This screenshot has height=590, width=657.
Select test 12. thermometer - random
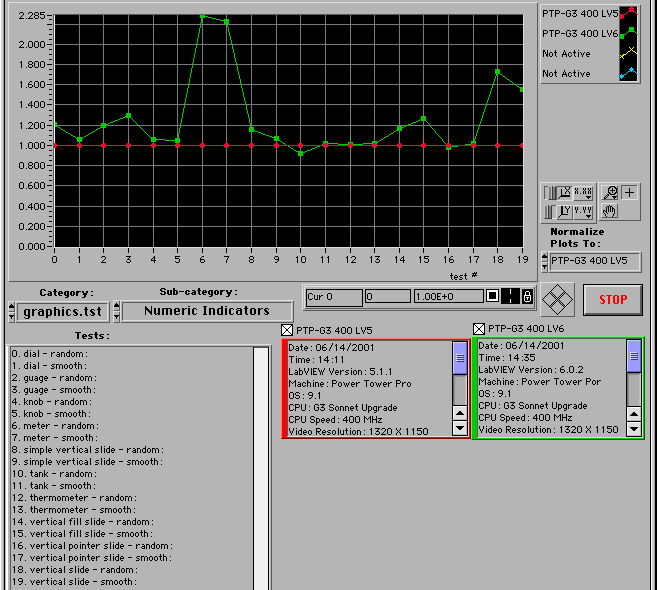pyautogui.click(x=72, y=497)
